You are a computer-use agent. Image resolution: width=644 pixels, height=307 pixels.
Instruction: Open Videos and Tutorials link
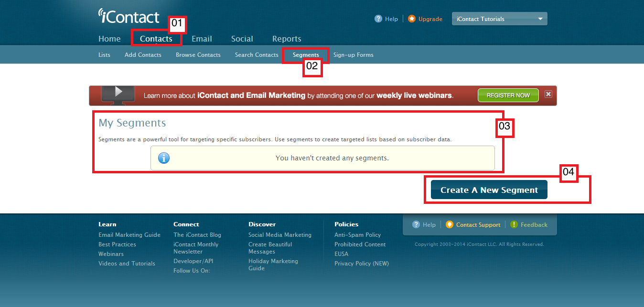[127, 264]
